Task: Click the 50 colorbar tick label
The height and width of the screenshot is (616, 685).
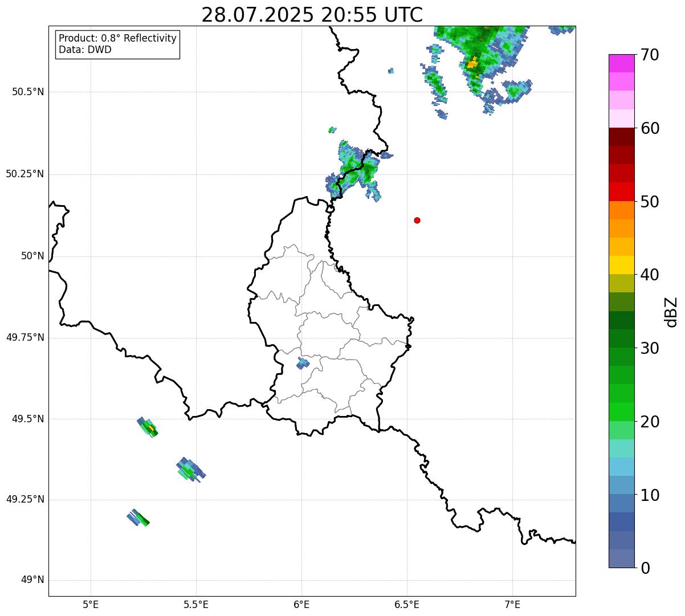Action: click(x=650, y=202)
